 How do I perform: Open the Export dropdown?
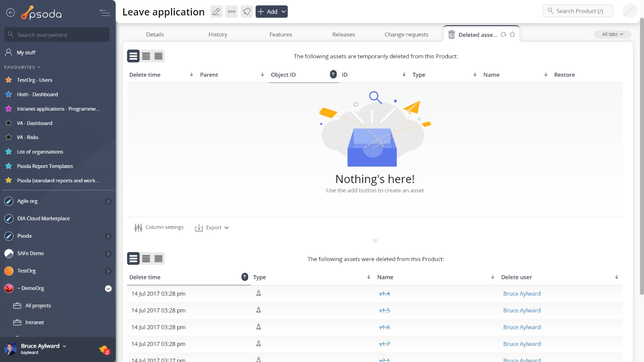(x=212, y=228)
